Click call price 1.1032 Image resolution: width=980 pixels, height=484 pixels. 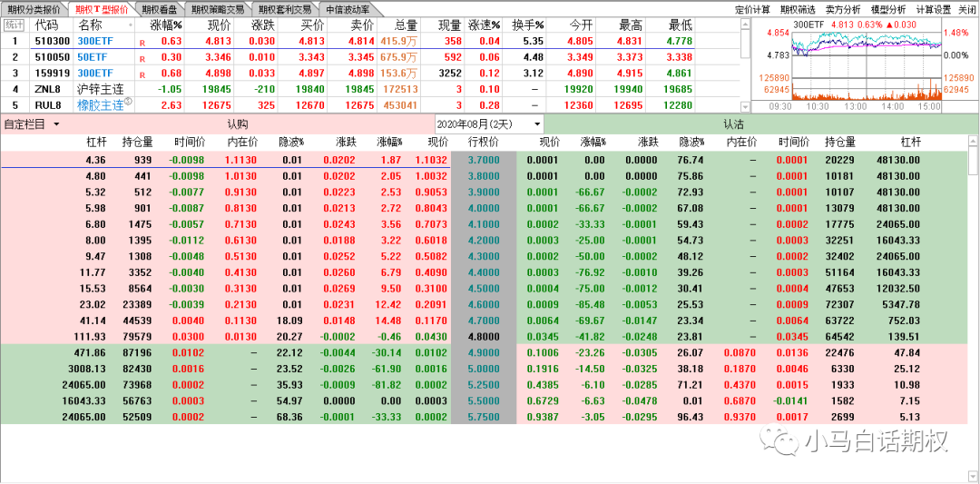coord(432,160)
